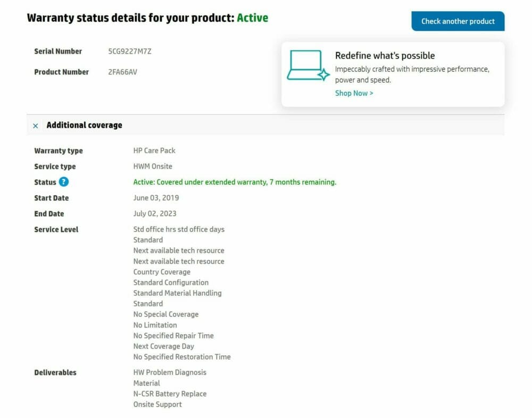
Task: Click the Deliverables label
Action: (55, 373)
